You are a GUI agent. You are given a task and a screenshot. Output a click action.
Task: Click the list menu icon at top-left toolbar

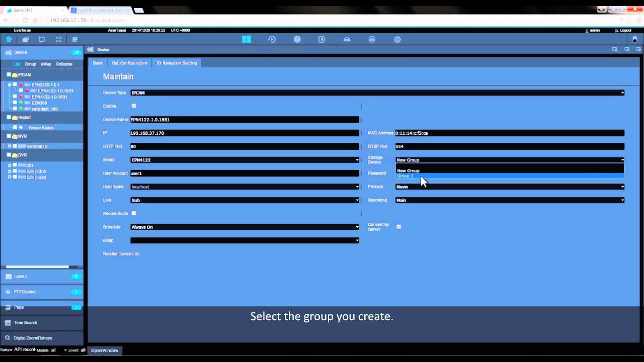[x=9, y=39]
